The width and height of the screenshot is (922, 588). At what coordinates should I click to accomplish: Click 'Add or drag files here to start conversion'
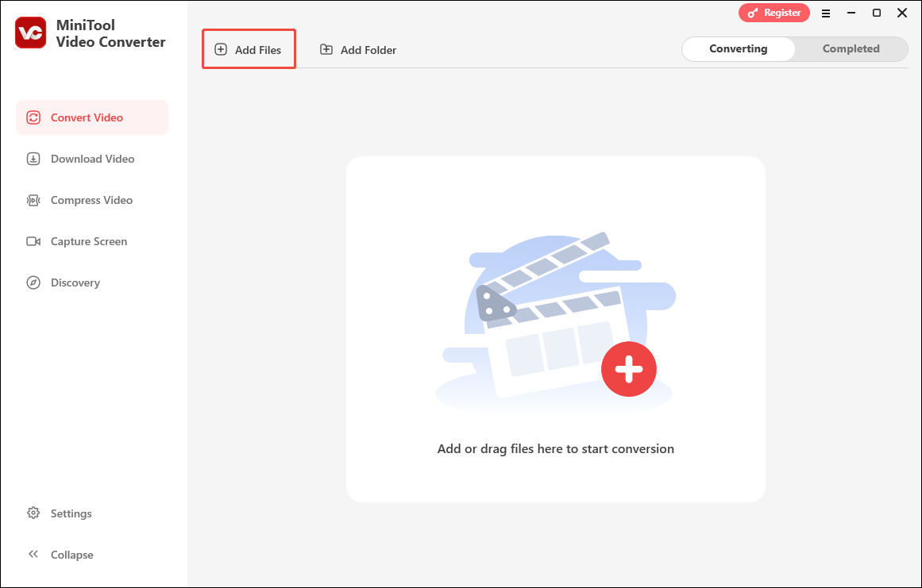556,449
